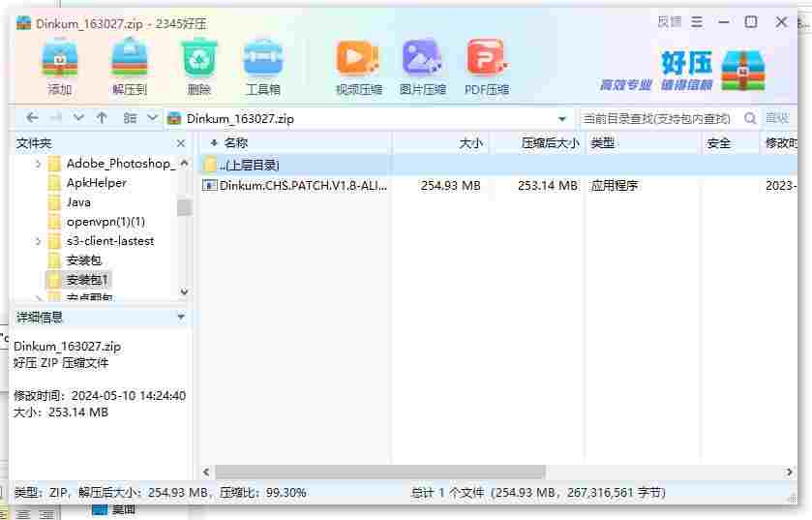Sort by 大小 column header
The image size is (812, 520).
tap(440, 143)
